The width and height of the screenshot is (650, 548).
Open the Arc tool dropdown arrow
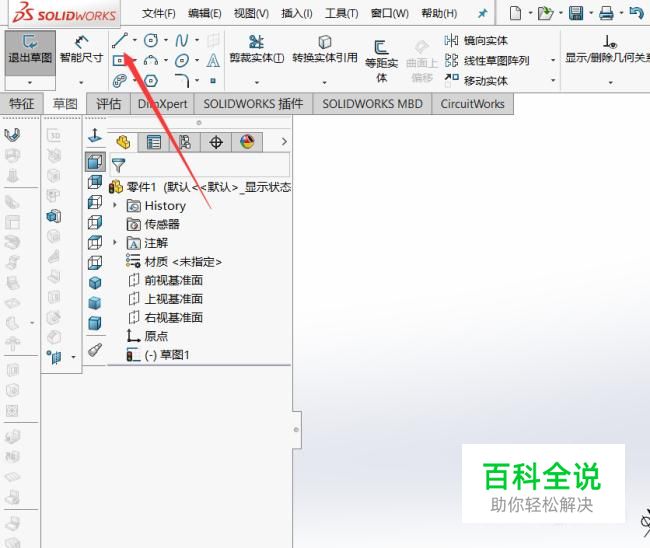pos(166,61)
